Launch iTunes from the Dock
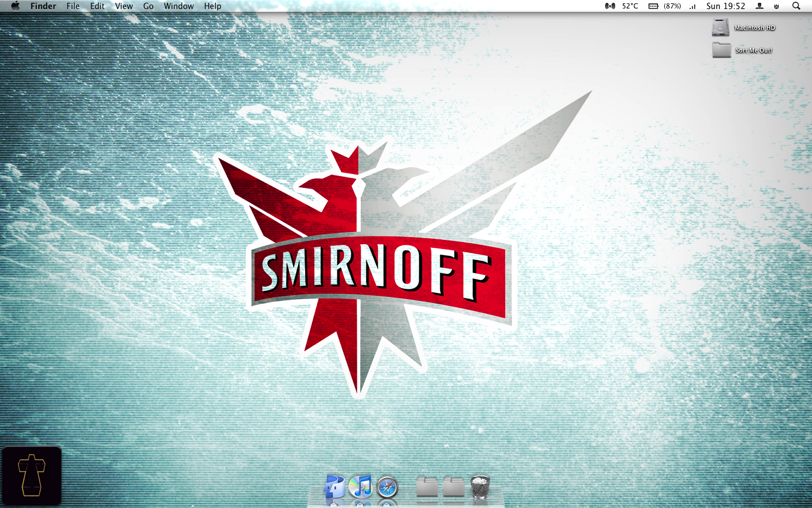Viewport: 812px width, 508px height. click(x=360, y=487)
